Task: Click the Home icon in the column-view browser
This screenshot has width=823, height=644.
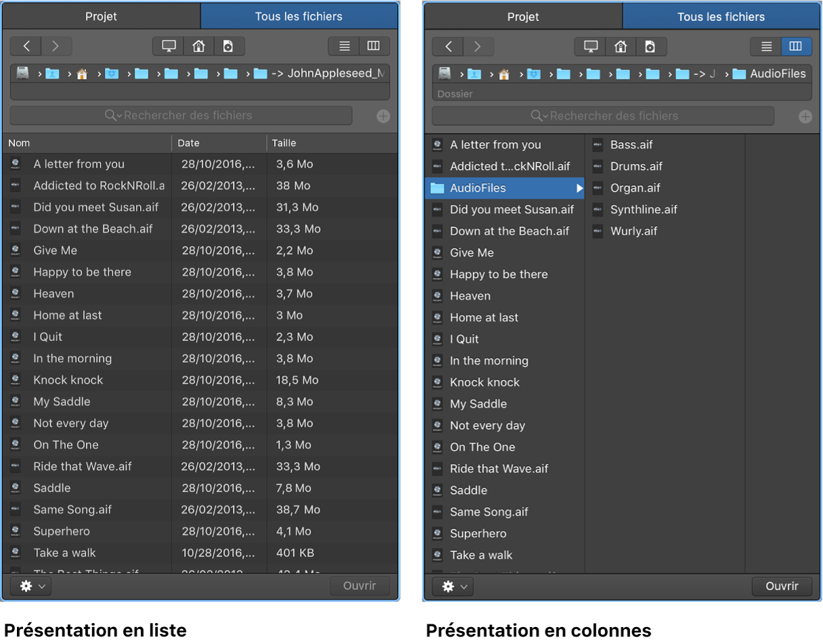Action: [620, 47]
